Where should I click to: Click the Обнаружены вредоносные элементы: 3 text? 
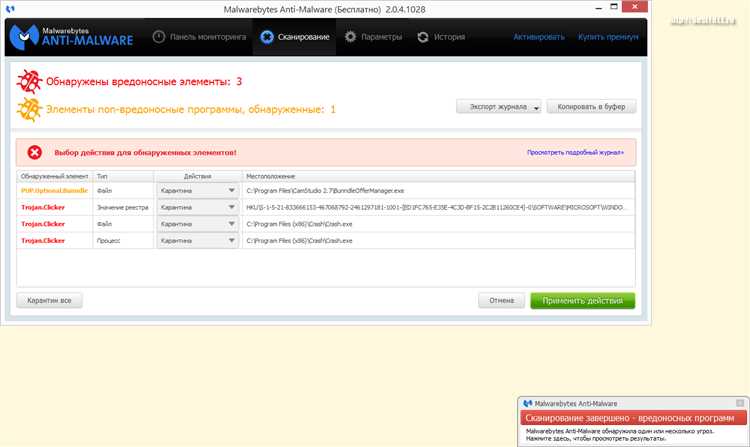tap(144, 82)
